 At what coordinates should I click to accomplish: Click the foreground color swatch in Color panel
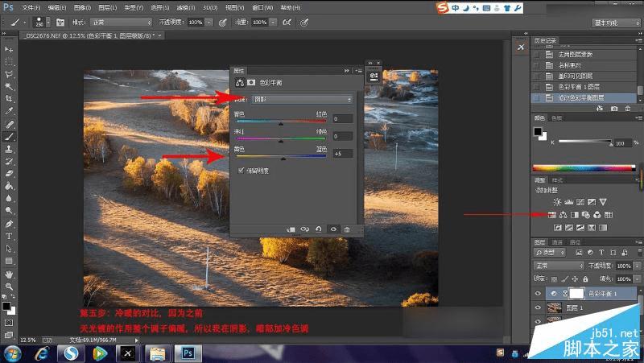[538, 131]
